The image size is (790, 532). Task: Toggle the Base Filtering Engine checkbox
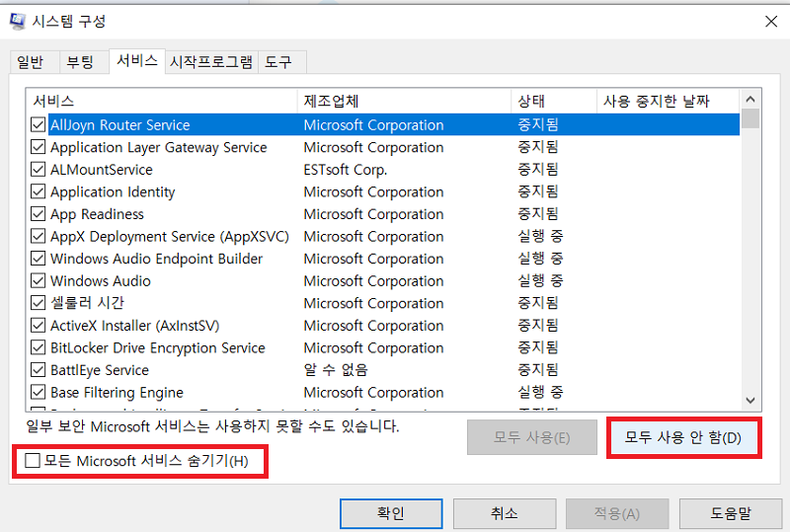38,392
